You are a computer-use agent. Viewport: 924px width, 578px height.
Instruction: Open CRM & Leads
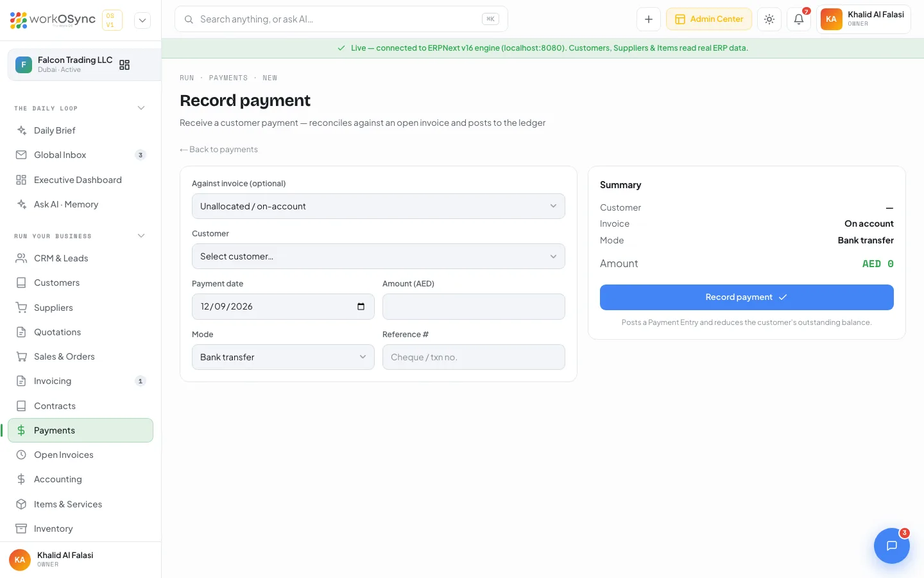tap(80, 258)
